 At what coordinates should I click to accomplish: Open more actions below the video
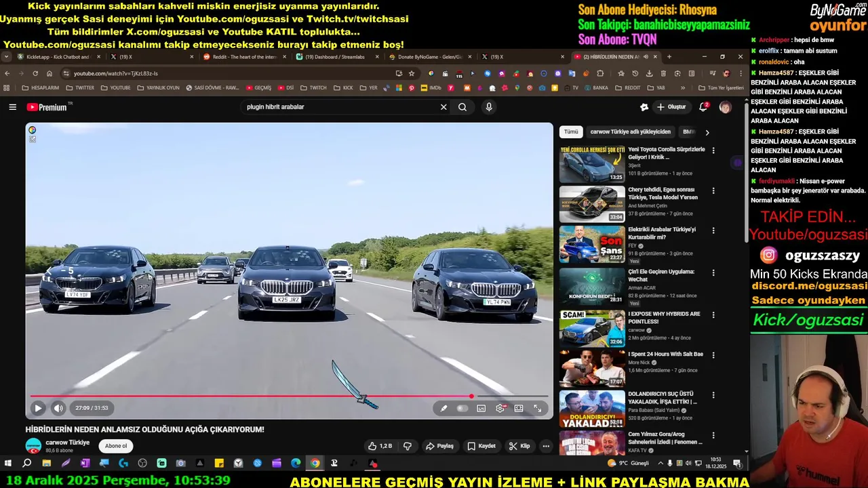coord(546,446)
